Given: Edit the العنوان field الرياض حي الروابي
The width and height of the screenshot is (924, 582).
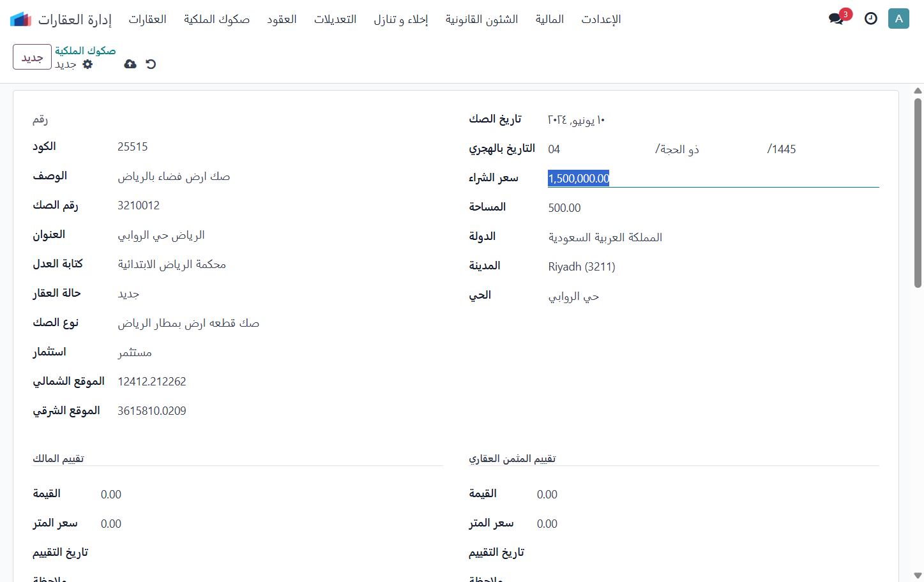Looking at the screenshot, I should [x=280, y=235].
